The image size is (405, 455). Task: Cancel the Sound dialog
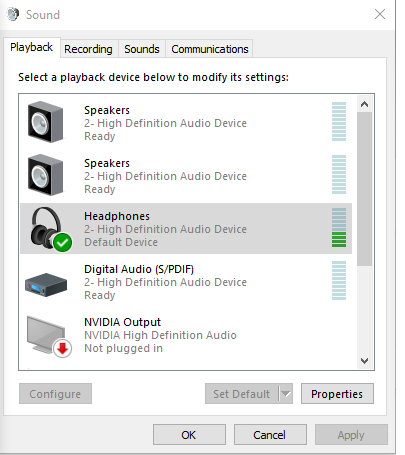270,435
